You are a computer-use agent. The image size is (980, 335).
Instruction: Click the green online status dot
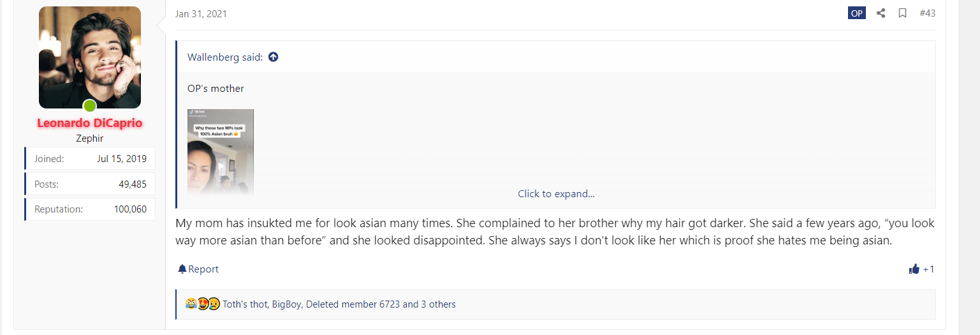(90, 106)
